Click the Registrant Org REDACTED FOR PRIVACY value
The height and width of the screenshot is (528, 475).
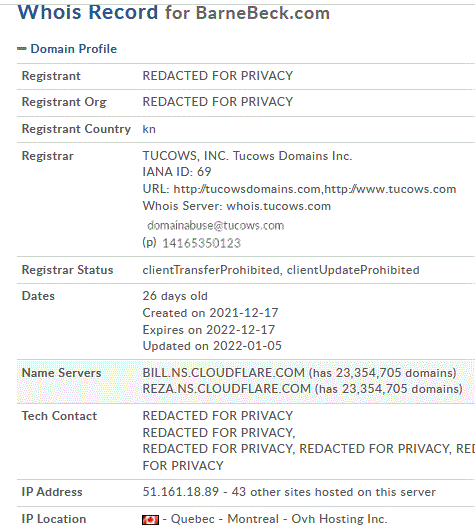click(x=218, y=102)
